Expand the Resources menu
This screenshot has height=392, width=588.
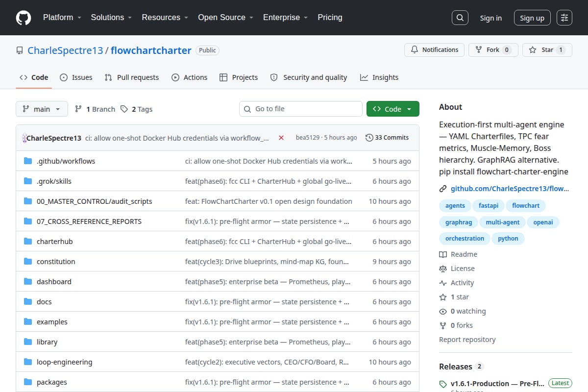(x=165, y=17)
